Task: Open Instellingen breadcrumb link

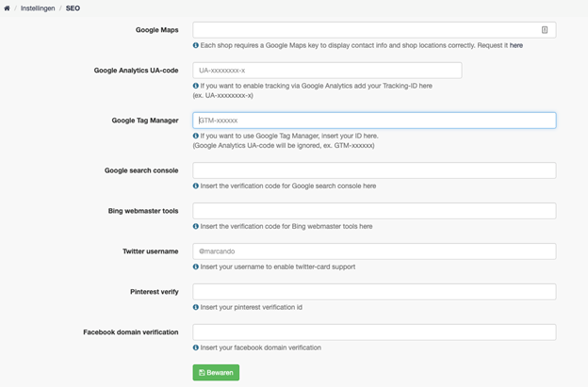Action: point(38,8)
